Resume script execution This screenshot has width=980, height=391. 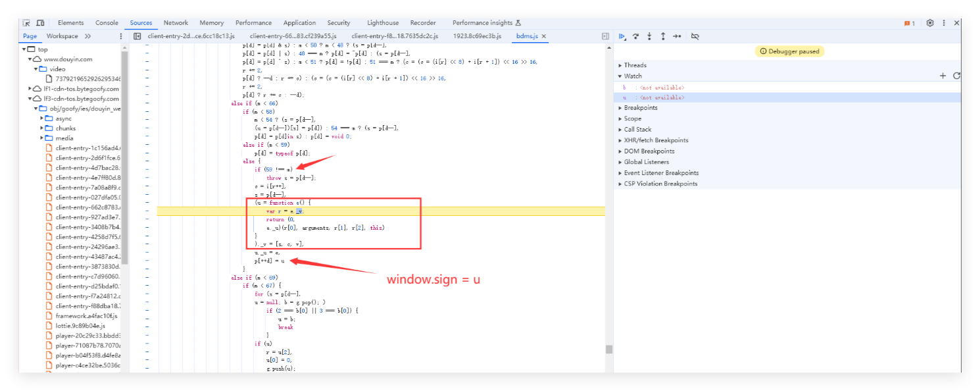click(622, 36)
